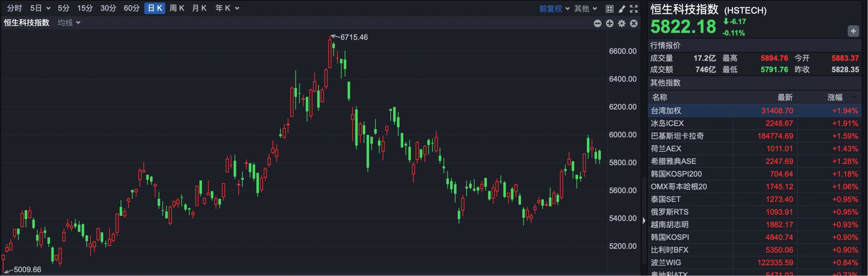Switch to the 周K weekly chart tab
Image resolution: width=868 pixels, height=276 pixels.
[177, 8]
